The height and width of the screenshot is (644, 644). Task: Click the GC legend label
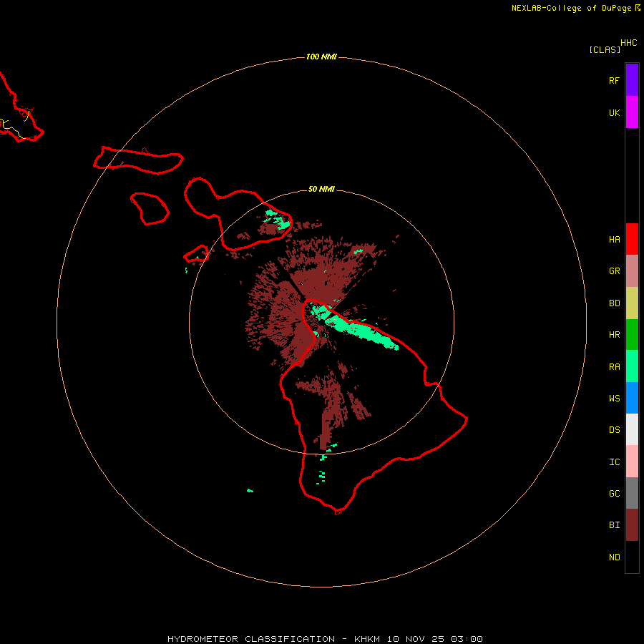pyautogui.click(x=614, y=493)
